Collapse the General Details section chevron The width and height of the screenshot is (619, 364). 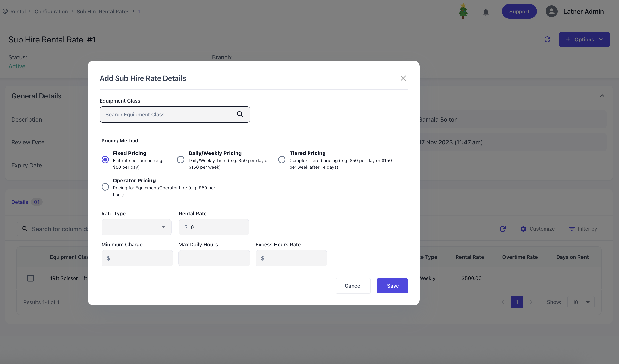[602, 96]
